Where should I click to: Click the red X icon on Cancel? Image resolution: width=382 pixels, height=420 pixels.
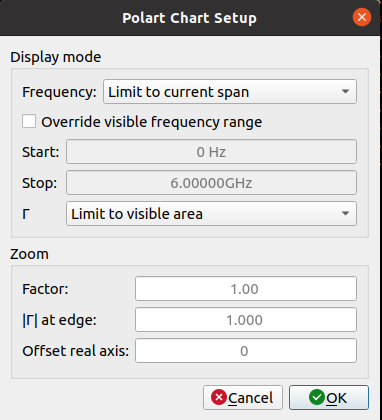coord(219,397)
